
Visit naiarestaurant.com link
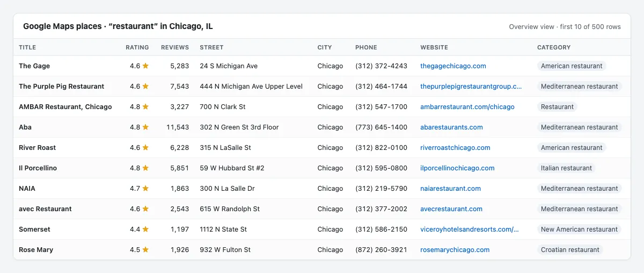(450, 189)
